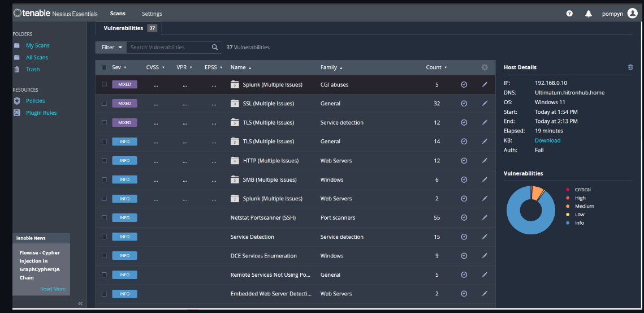Open Plugin Rules in sidebar
Screen dimensions: 644x313
click(41, 113)
